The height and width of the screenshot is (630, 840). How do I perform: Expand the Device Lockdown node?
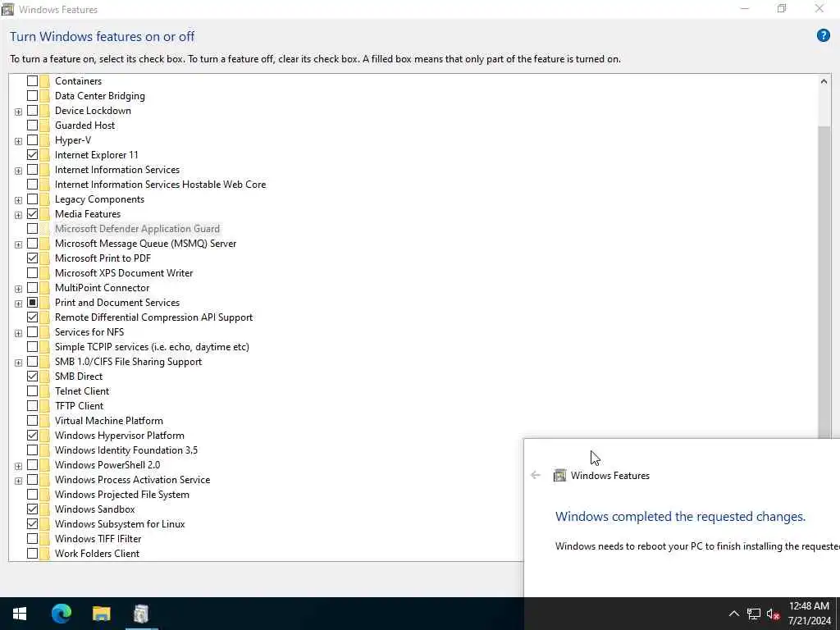click(x=18, y=112)
